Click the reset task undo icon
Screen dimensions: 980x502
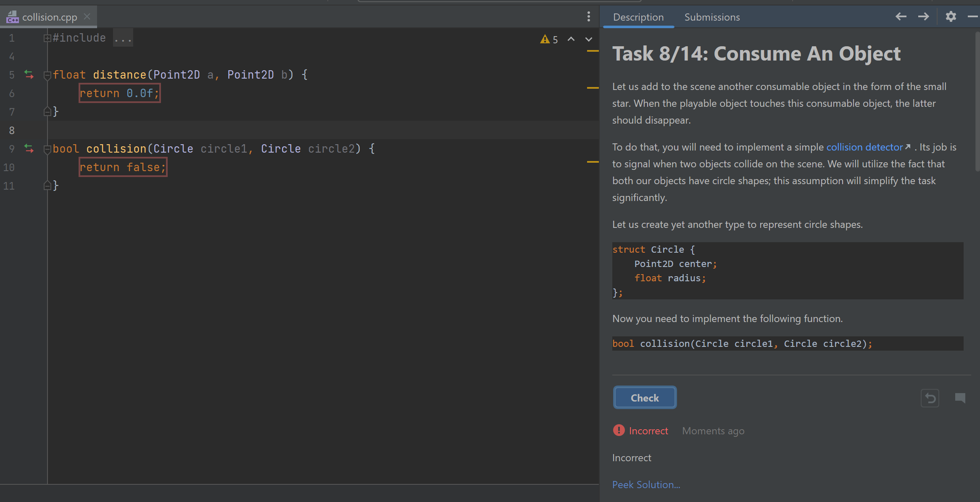pyautogui.click(x=930, y=398)
